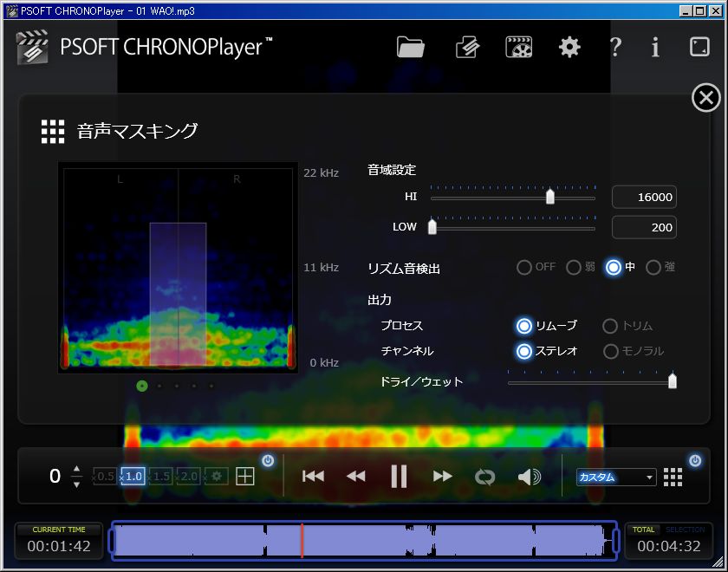
Task: Click the TOTAL time display 00:04:32
Action: (668, 546)
